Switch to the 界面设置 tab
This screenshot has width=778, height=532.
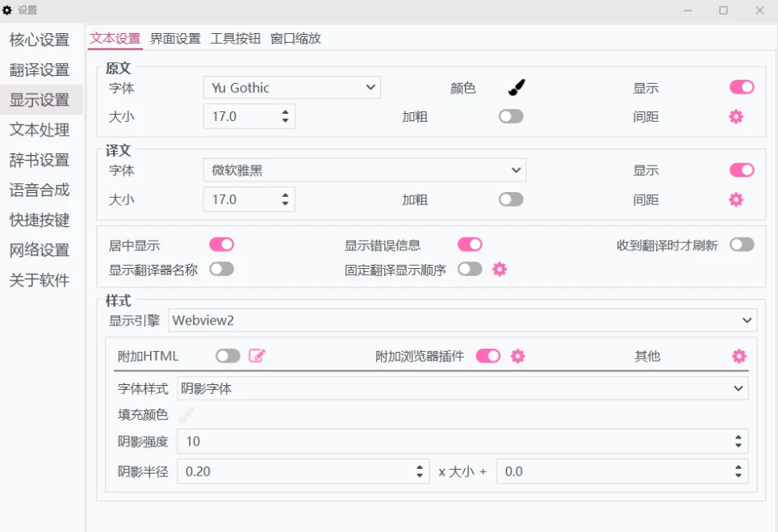coord(175,38)
